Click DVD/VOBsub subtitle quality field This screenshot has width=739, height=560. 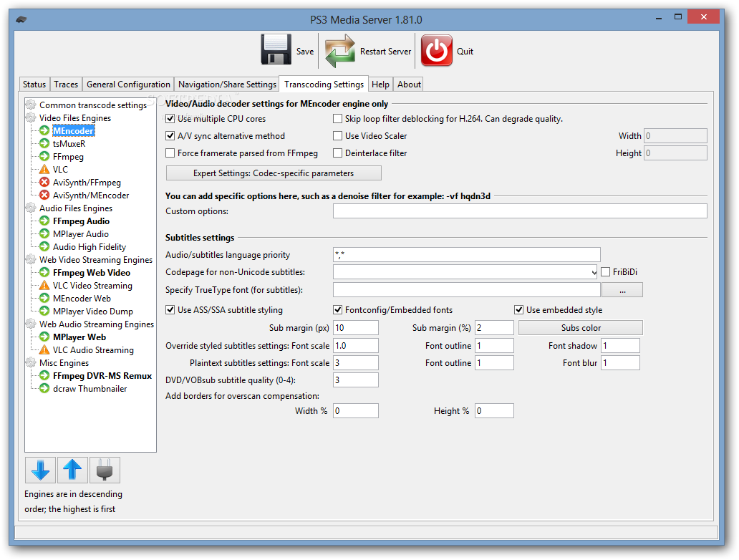coord(356,380)
